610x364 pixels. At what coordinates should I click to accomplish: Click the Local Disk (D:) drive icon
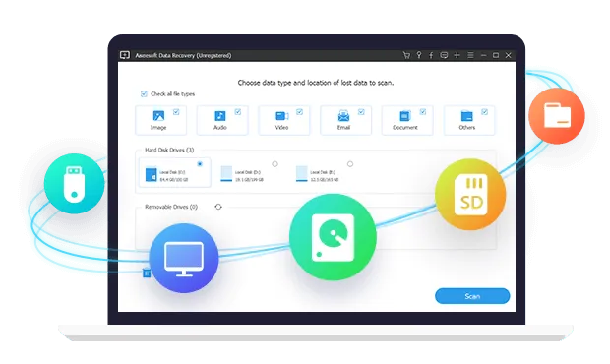coord(226,173)
